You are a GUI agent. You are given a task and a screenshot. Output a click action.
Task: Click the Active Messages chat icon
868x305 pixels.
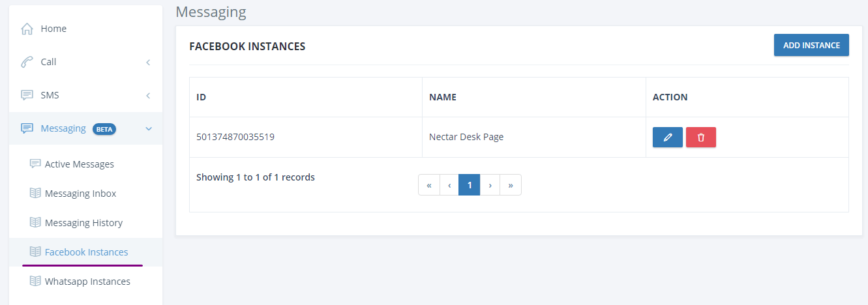35,164
